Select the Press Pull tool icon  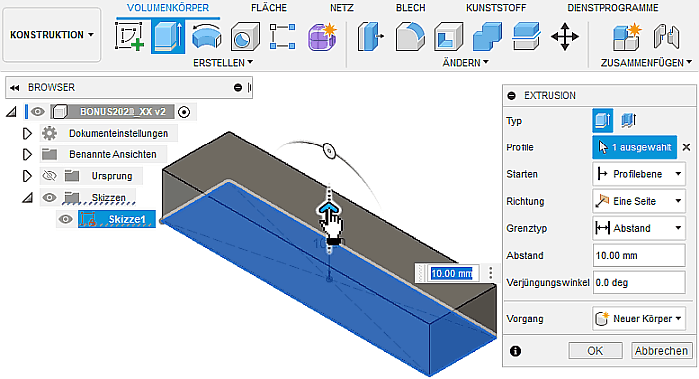[371, 37]
